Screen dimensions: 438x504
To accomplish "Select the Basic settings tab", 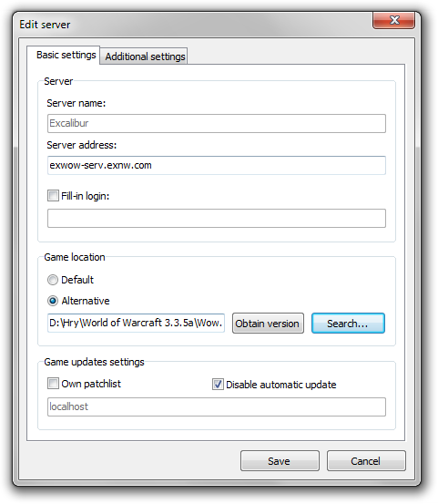I will coord(64,55).
